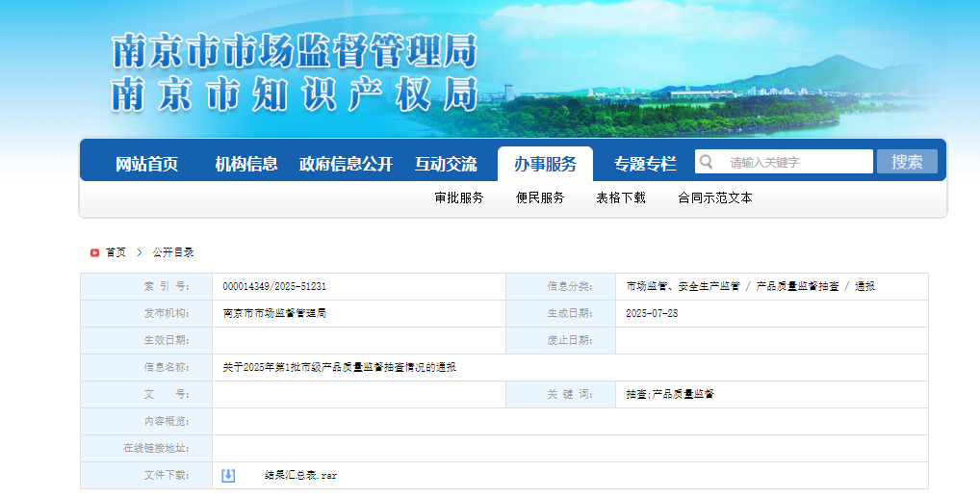
Task: Click the 信息分类 label cell
Action: pos(560,286)
